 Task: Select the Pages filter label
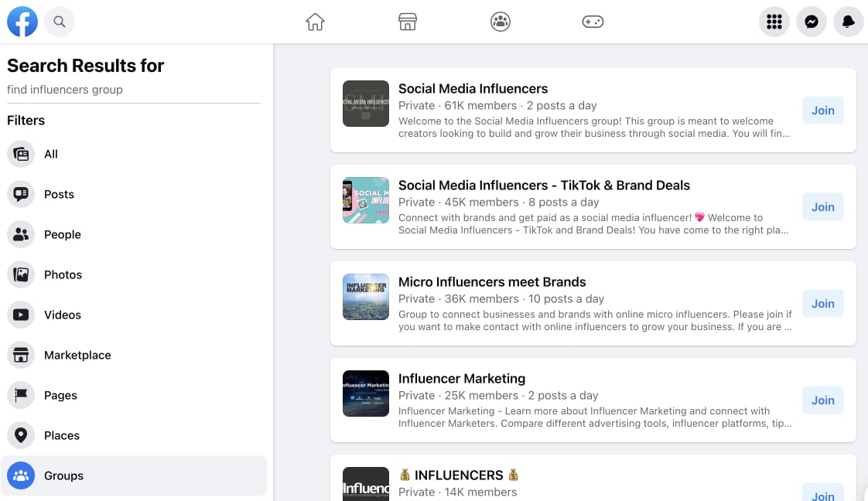point(61,395)
